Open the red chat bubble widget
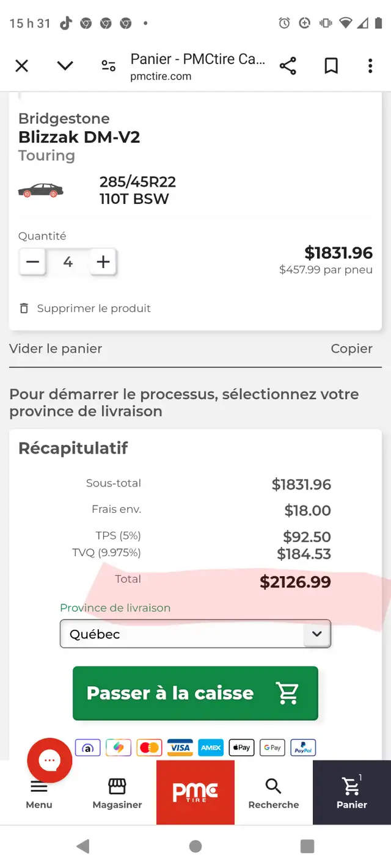Image resolution: width=391 pixels, height=868 pixels. (49, 760)
